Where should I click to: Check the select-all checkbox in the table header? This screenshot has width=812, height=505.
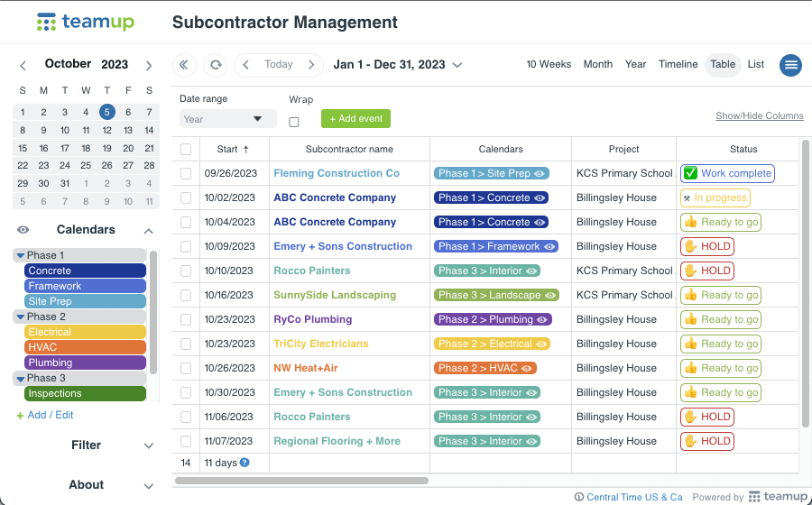pyautogui.click(x=186, y=150)
